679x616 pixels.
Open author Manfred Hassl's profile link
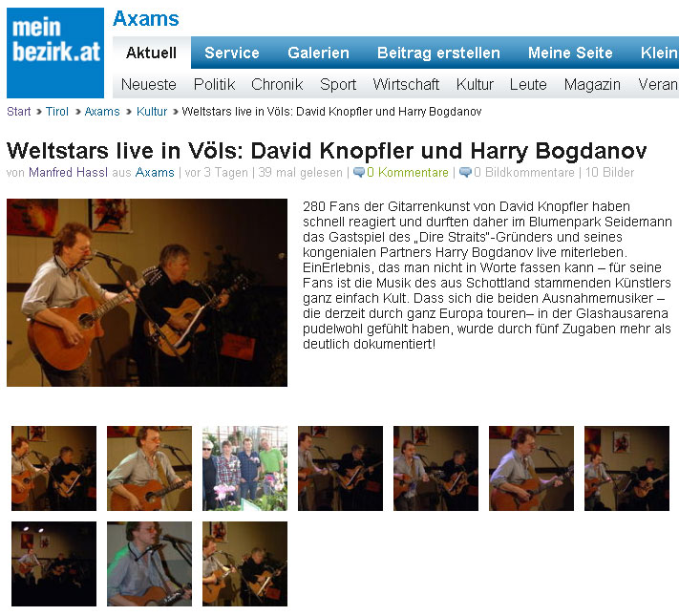[68, 173]
